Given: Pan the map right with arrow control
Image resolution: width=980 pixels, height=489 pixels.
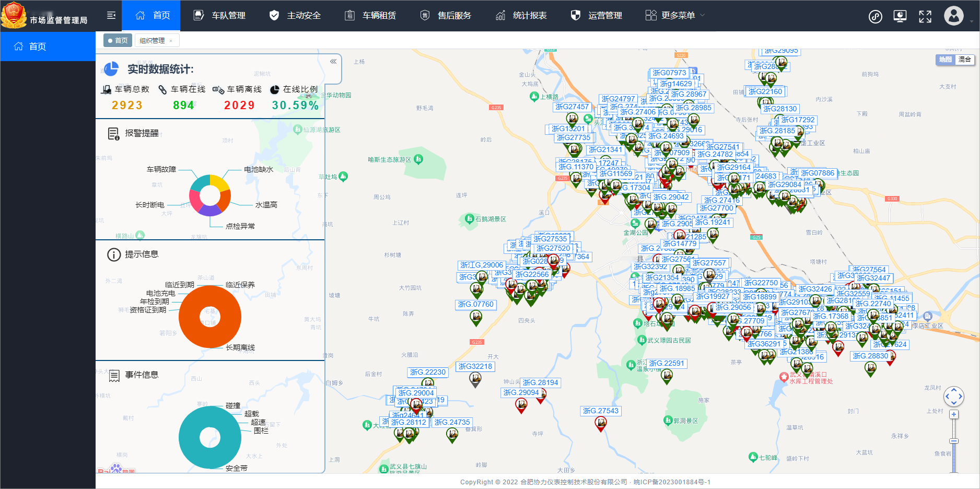Looking at the screenshot, I should pos(961,397).
